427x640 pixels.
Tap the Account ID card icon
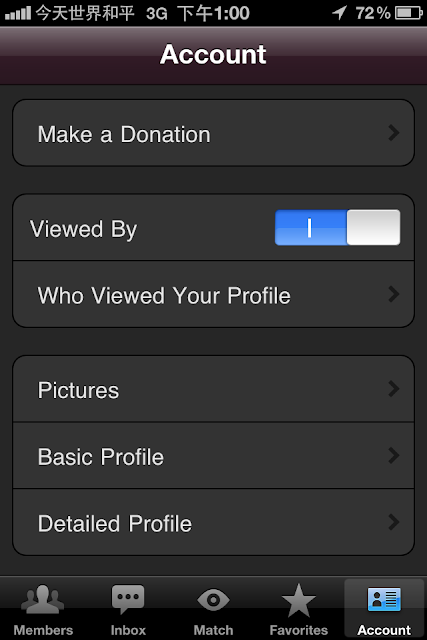tap(384, 599)
